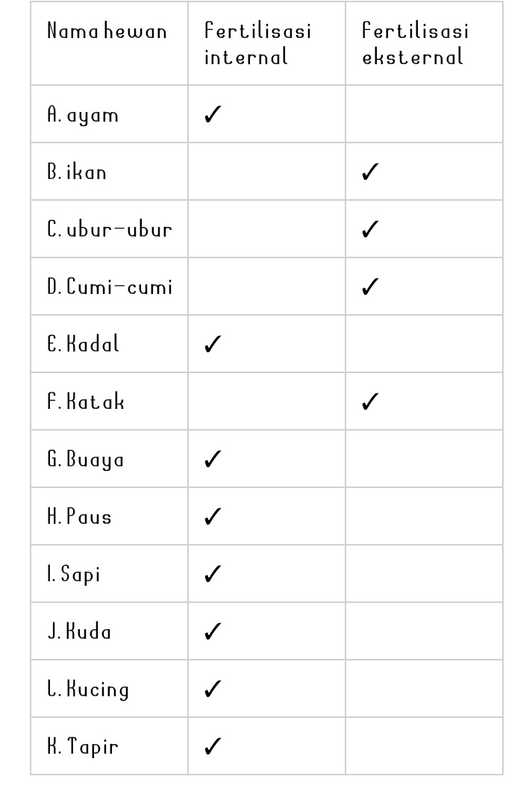This screenshot has height=791, width=532.
Task: Click the checkmark beside Kucing
Action: tap(213, 689)
